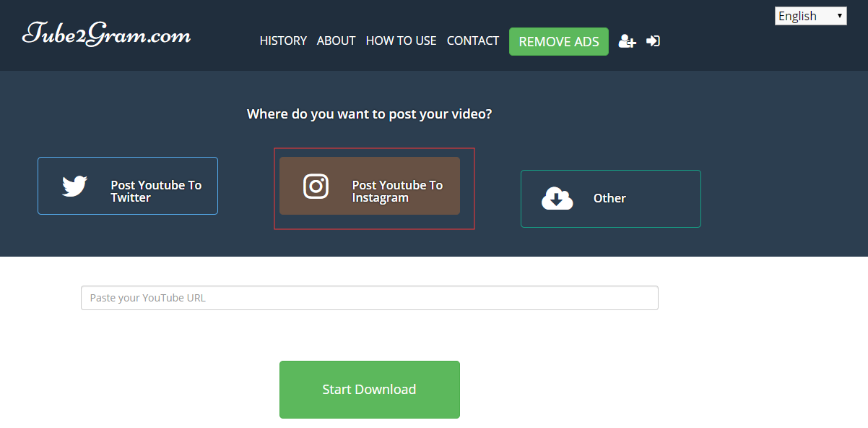Select the Other download option
This screenshot has width=868, height=428.
click(611, 199)
